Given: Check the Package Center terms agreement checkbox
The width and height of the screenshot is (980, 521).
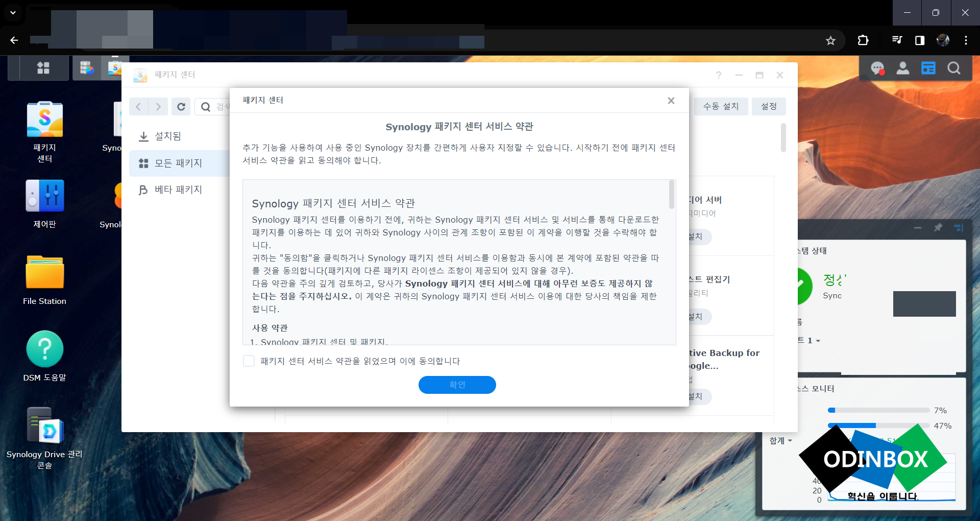Looking at the screenshot, I should point(249,361).
